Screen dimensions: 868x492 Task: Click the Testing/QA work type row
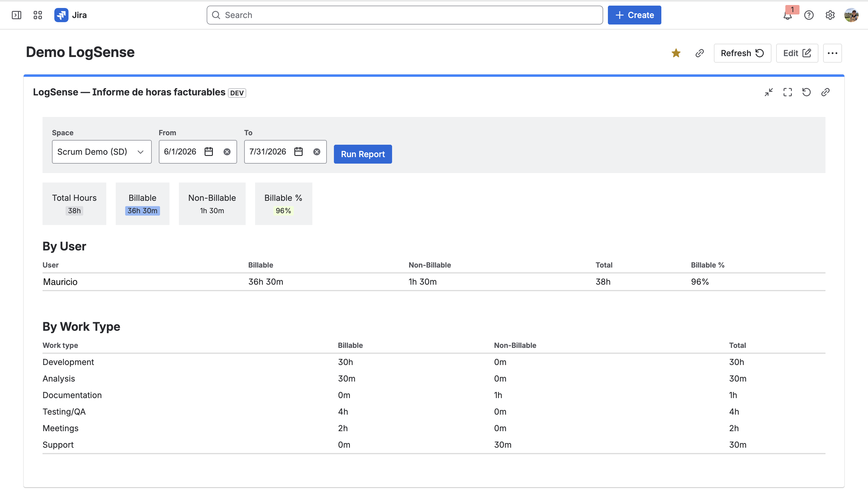[434, 412]
